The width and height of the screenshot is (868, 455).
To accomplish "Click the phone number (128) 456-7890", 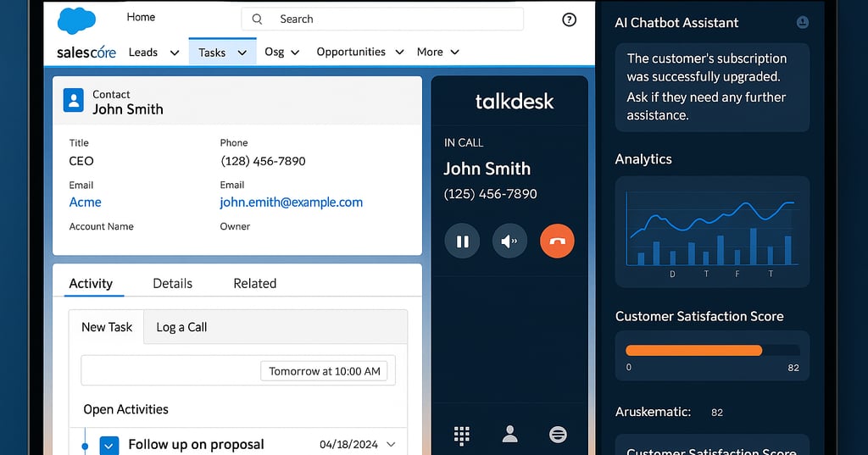I will [x=263, y=161].
